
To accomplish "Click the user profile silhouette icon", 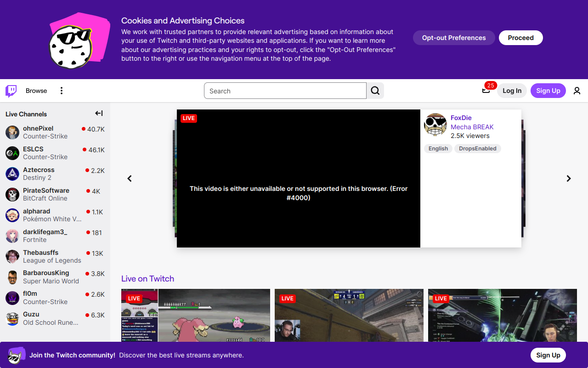I will (x=577, y=91).
